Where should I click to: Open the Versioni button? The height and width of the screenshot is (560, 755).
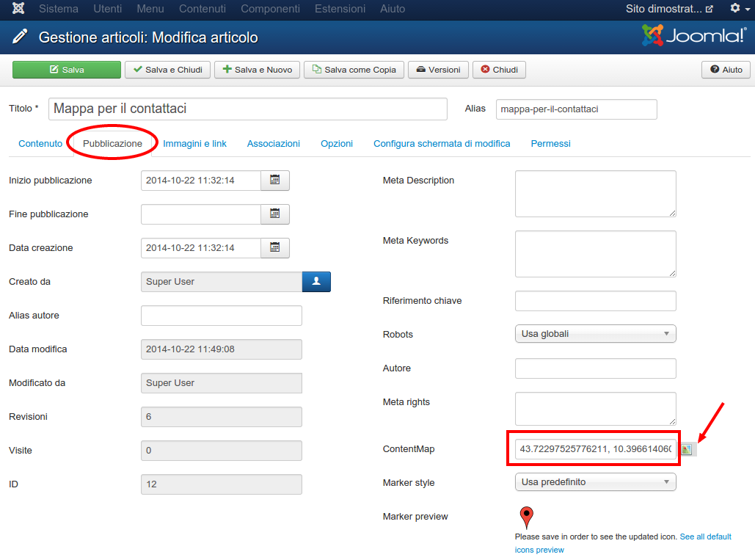[x=437, y=70]
